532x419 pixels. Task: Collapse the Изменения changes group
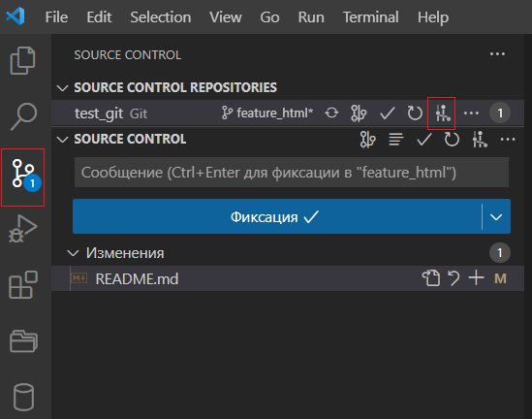(73, 253)
